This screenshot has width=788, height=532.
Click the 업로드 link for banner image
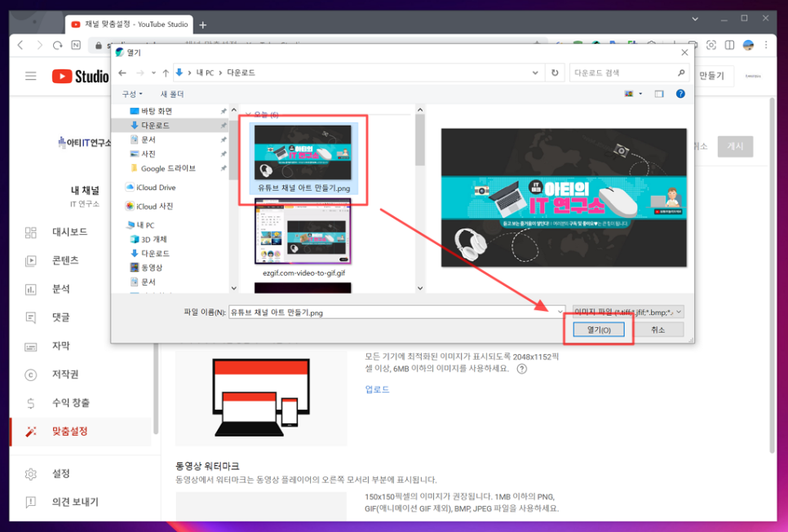(377, 389)
